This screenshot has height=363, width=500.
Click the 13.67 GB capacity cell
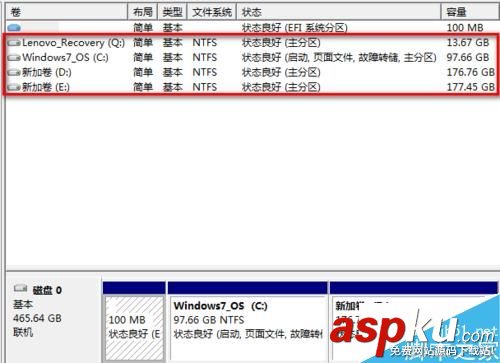468,43
